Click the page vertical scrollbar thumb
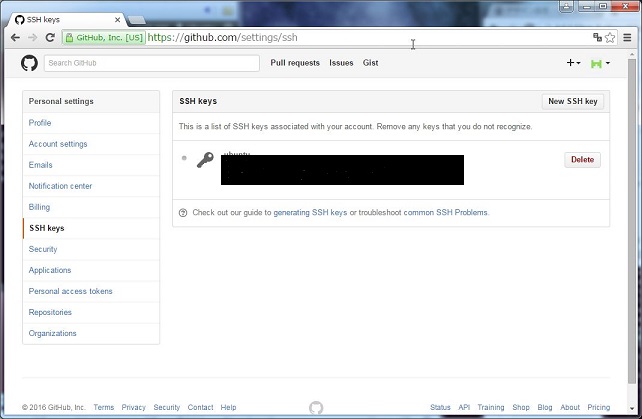This screenshot has width=642, height=419. click(632, 221)
